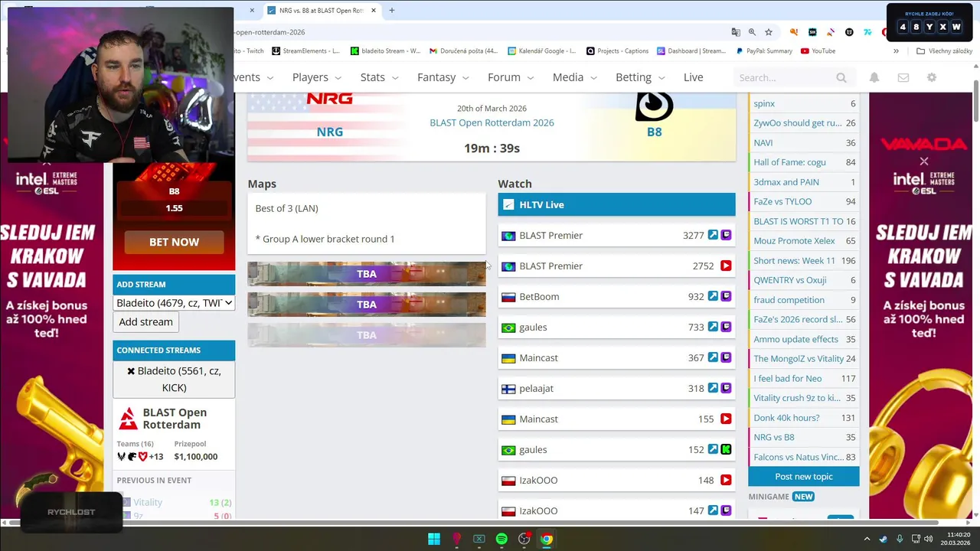Open Všechny záložky bookmarks folder
The height and width of the screenshot is (551, 980).
[944, 51]
